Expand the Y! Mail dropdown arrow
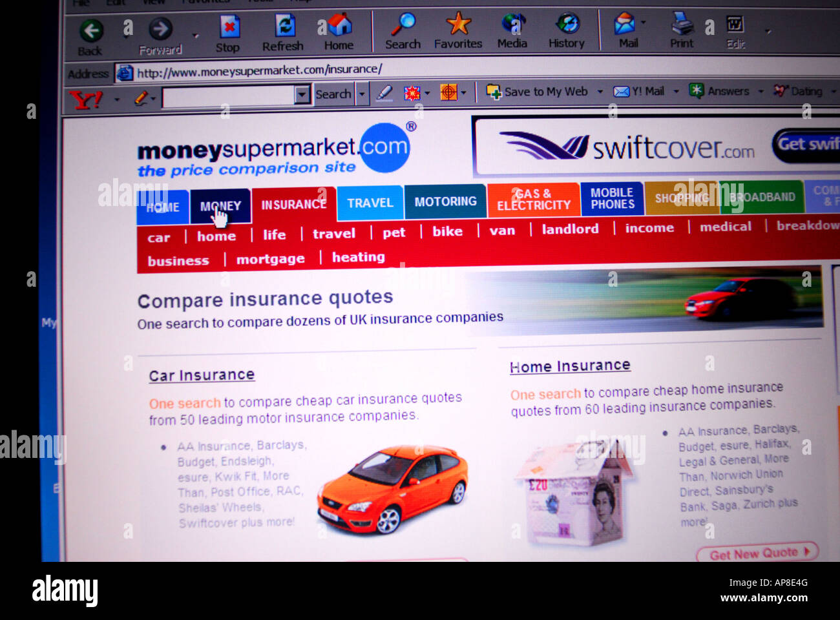The image size is (840, 620). pos(676,92)
